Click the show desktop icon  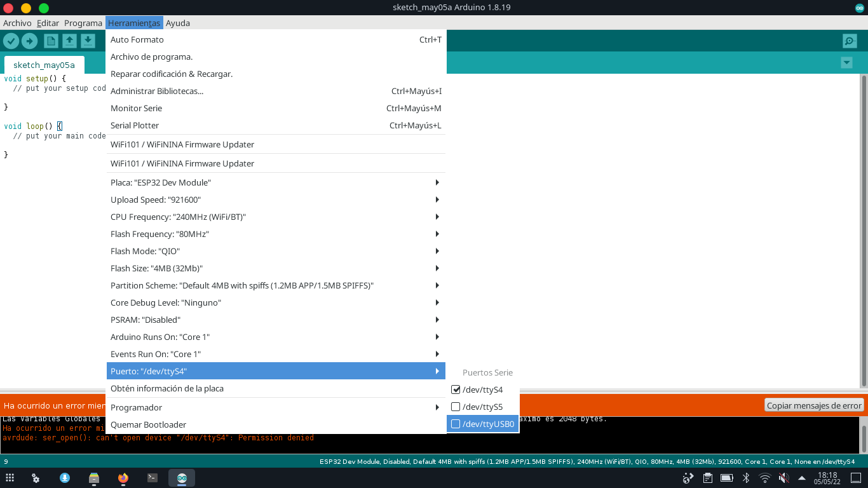855,478
